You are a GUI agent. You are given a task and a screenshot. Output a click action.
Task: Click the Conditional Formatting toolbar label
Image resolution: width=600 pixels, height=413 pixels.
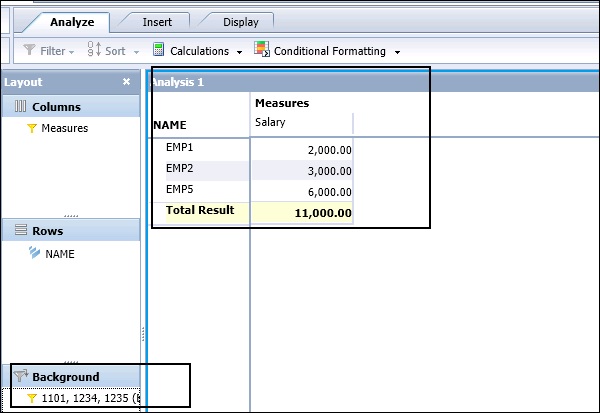pos(329,51)
